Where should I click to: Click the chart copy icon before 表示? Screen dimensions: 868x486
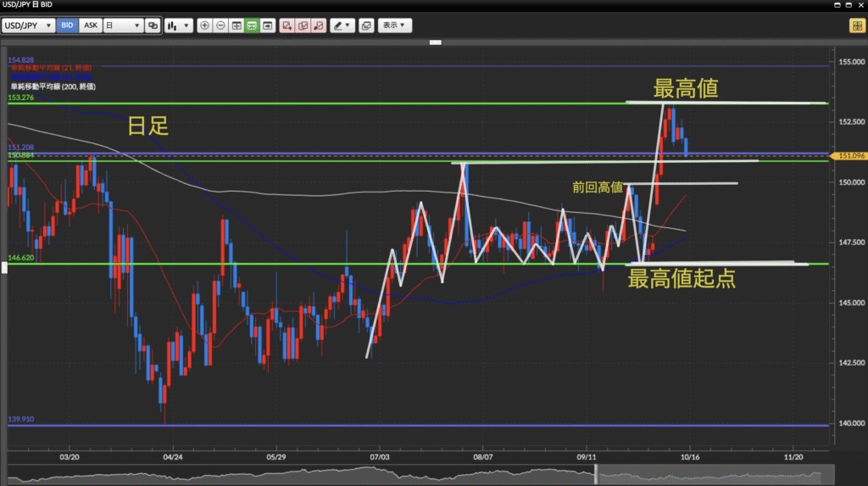366,25
